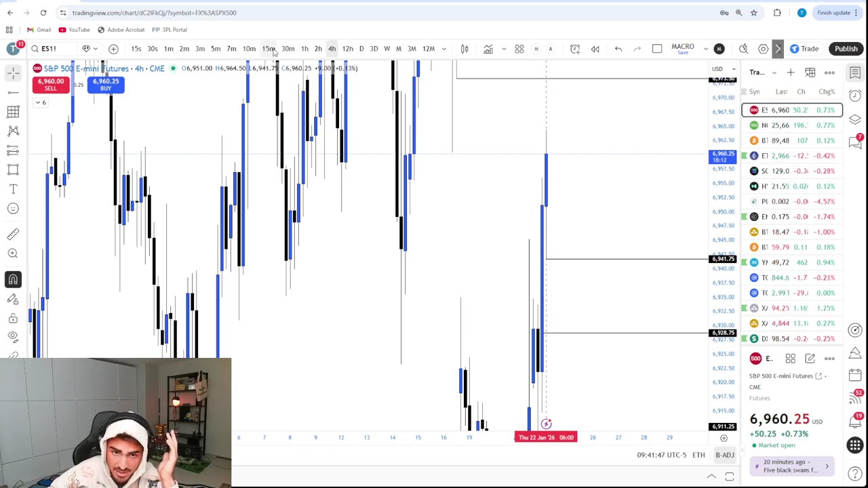The height and width of the screenshot is (488, 868).
Task: Toggle magnet mode for drawings
Action: tap(13, 279)
